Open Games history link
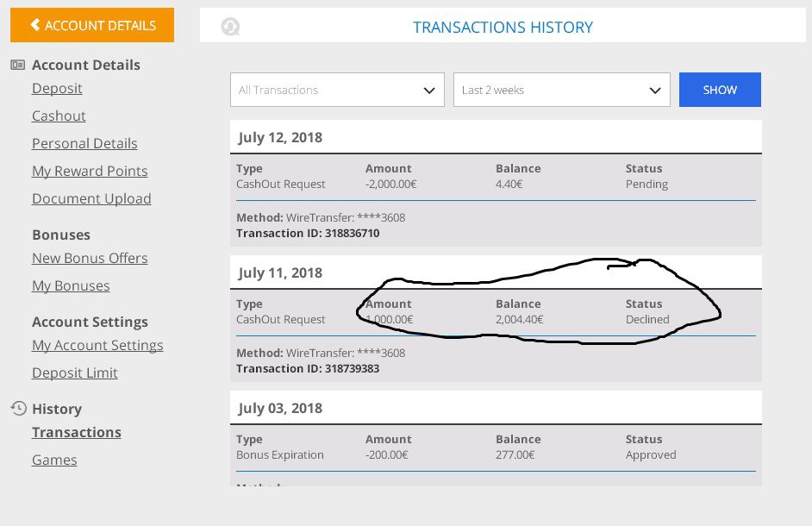 pyautogui.click(x=54, y=460)
